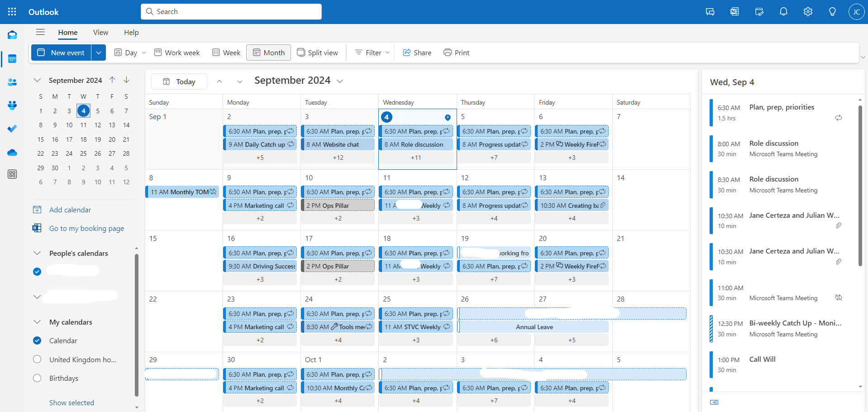The image size is (868, 412).
Task: Open the September 2024 month picker dropdown
Action: [x=340, y=81]
